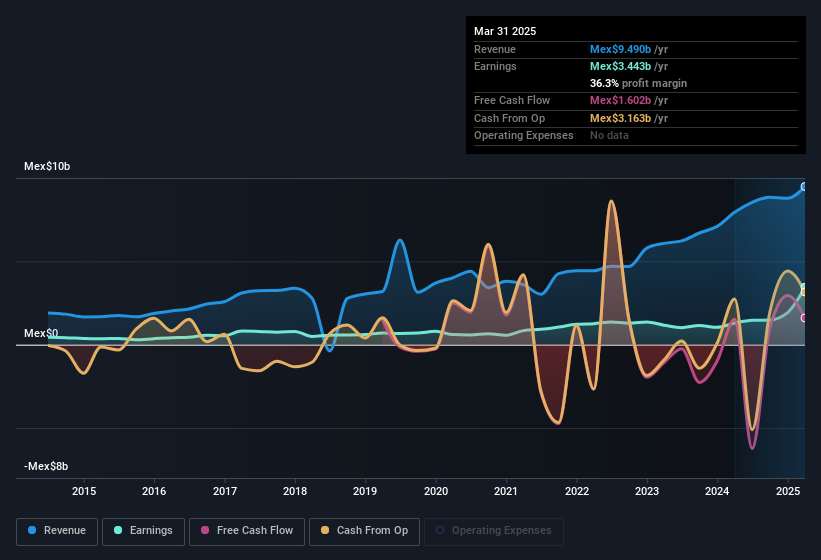Viewport: 821px width, 560px height.
Task: Toggle the Earnings legend button
Action: click(x=143, y=531)
